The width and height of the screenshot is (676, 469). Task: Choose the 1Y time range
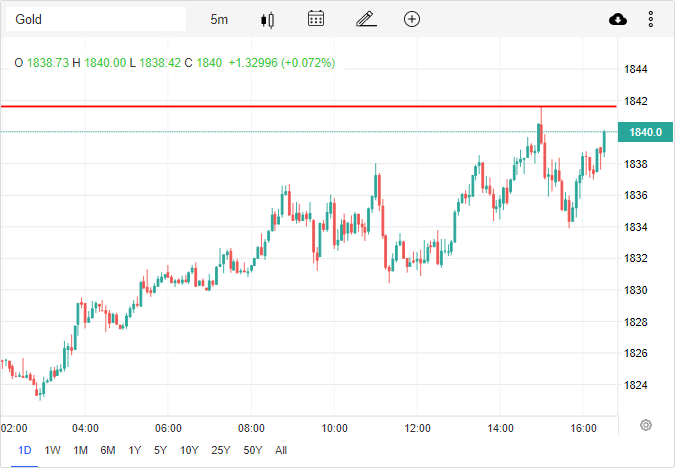point(135,450)
